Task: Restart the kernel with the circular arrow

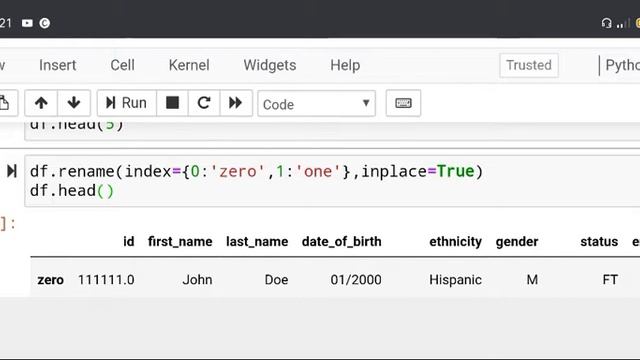Action: [x=204, y=103]
